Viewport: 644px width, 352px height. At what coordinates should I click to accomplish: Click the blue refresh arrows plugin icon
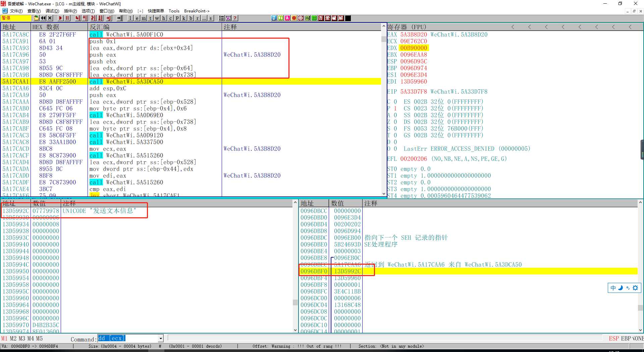[274, 18]
